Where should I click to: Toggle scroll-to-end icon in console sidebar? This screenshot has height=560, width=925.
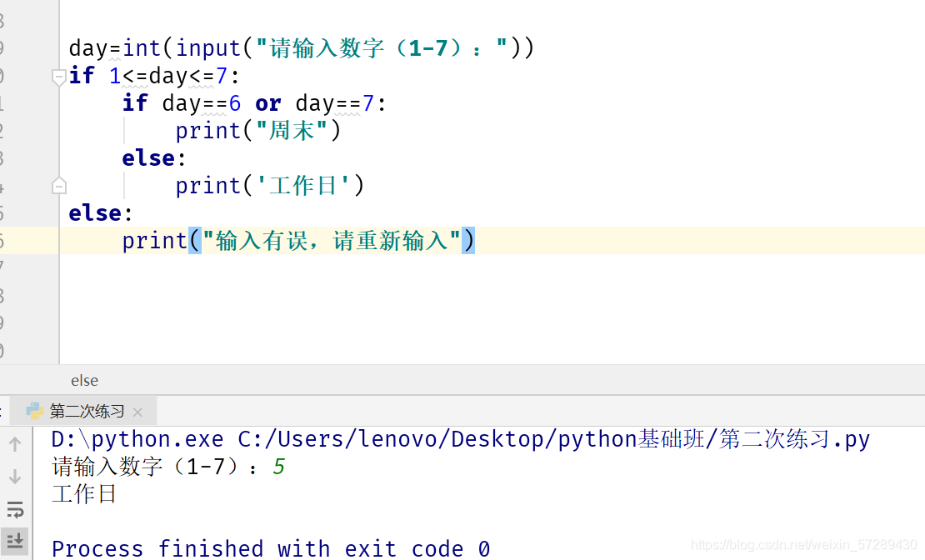[x=15, y=541]
